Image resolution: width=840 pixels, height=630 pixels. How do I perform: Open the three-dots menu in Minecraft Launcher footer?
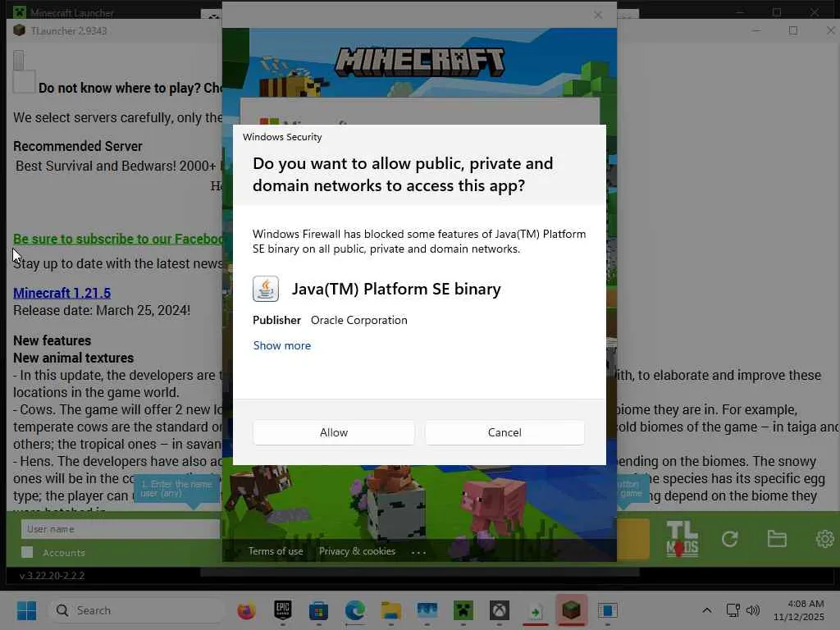click(x=418, y=552)
